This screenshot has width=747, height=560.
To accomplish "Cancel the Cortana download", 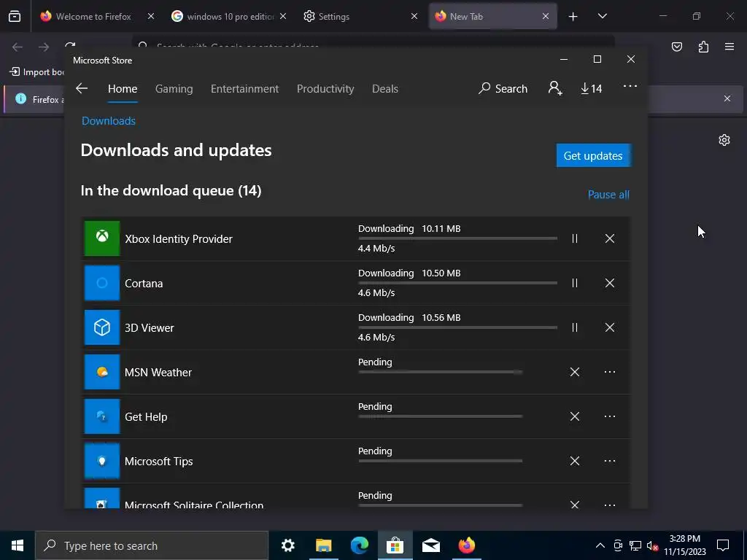I will click(x=609, y=283).
